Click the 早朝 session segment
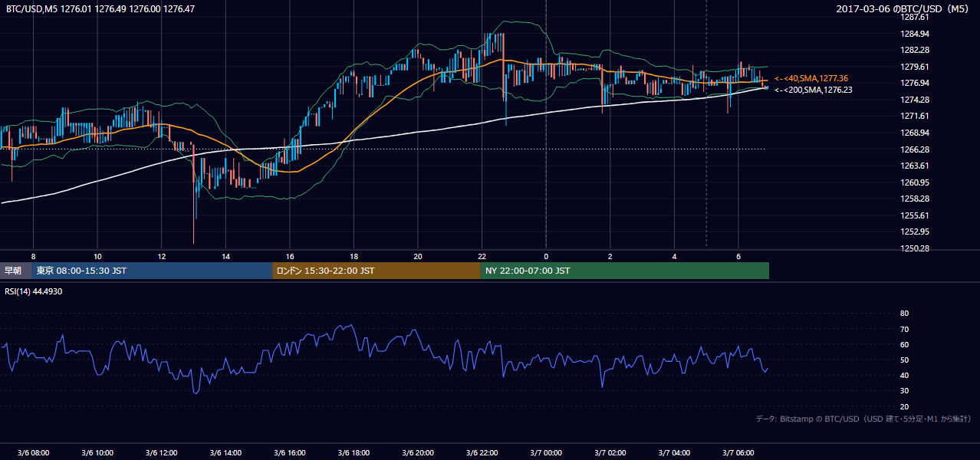This screenshot has width=980, height=460. pyautogui.click(x=15, y=271)
